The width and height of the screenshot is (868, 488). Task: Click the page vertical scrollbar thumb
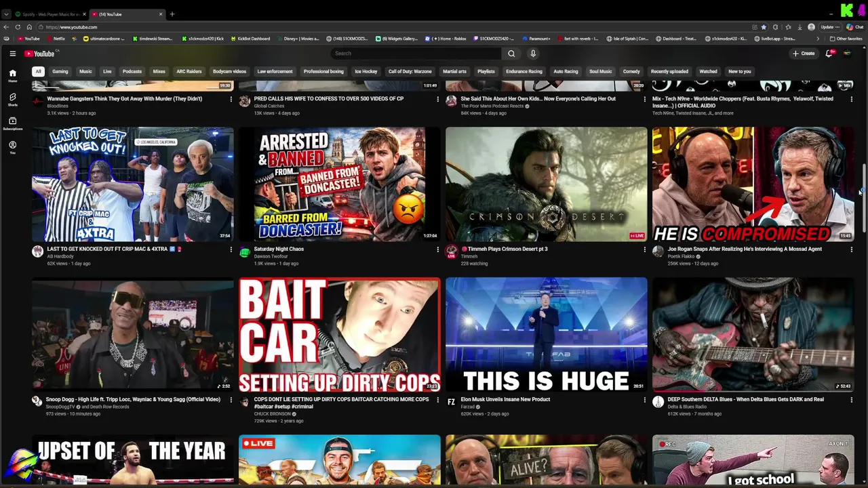coord(864,197)
